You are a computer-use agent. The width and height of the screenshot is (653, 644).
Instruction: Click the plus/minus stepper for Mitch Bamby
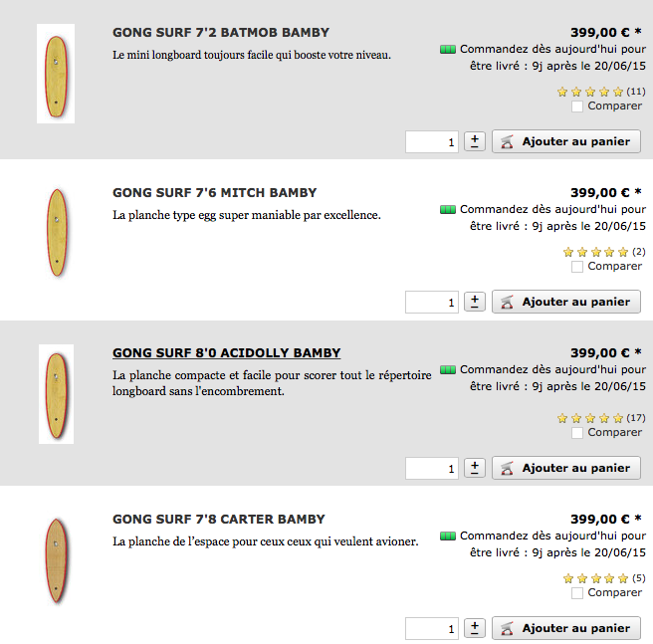(x=475, y=302)
